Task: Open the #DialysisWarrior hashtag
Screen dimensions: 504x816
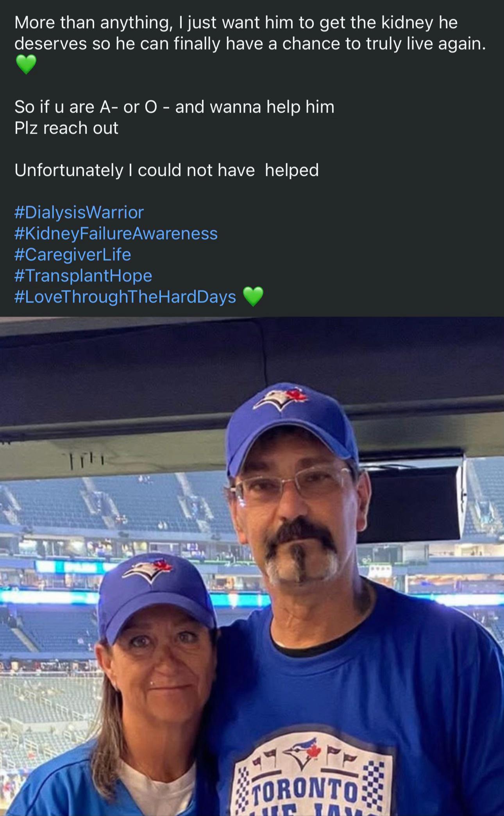Action: point(79,213)
